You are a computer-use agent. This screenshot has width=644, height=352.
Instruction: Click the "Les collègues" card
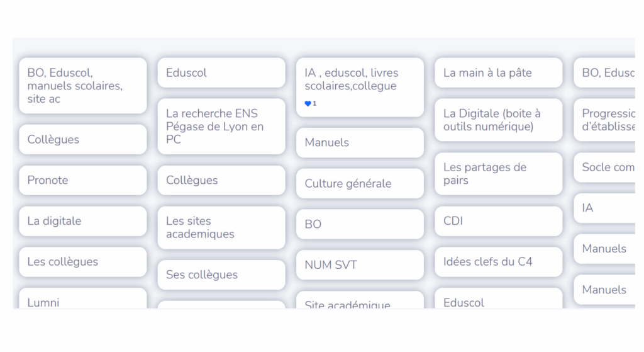coord(82,261)
